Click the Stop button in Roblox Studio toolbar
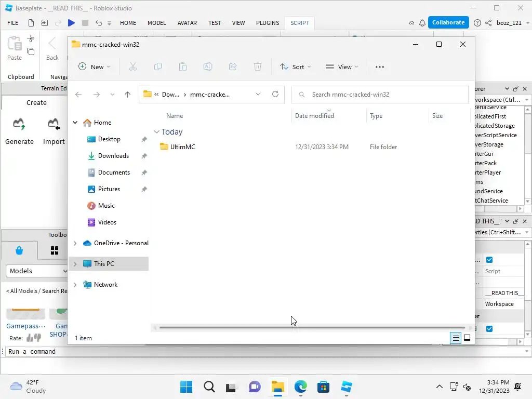Viewport: 532px width, 399px height. 85,23
